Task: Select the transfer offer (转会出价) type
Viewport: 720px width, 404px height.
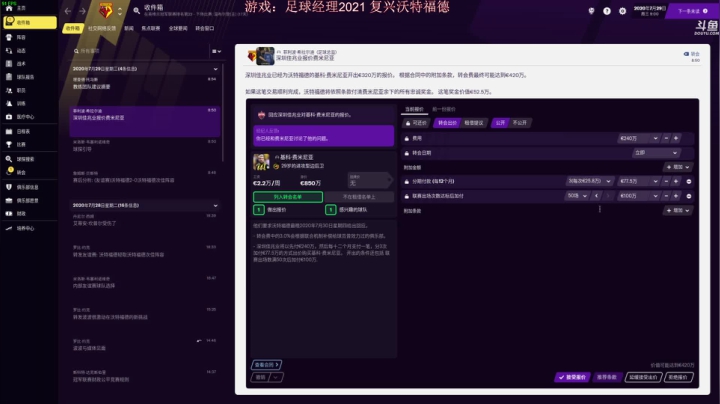Action: pyautogui.click(x=447, y=123)
